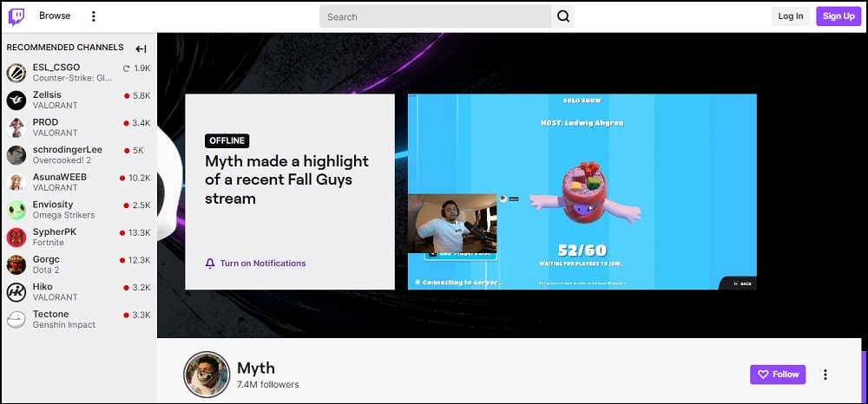Open Enviosity channel avatar
Image resolution: width=868 pixels, height=404 pixels.
click(16, 210)
